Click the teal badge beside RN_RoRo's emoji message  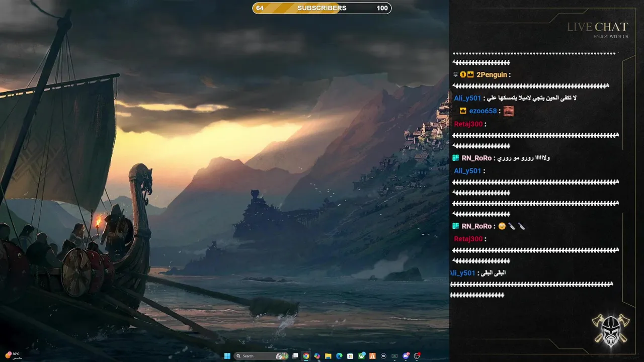(x=455, y=226)
